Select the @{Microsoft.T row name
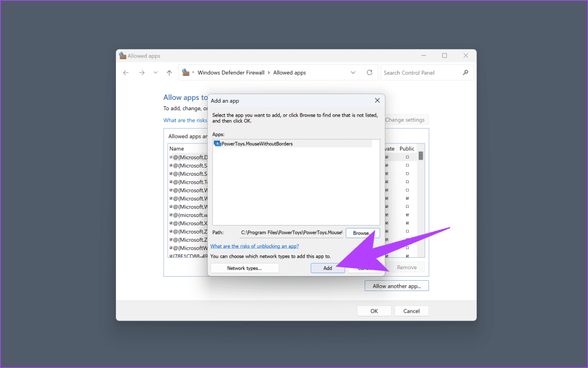 (190, 182)
